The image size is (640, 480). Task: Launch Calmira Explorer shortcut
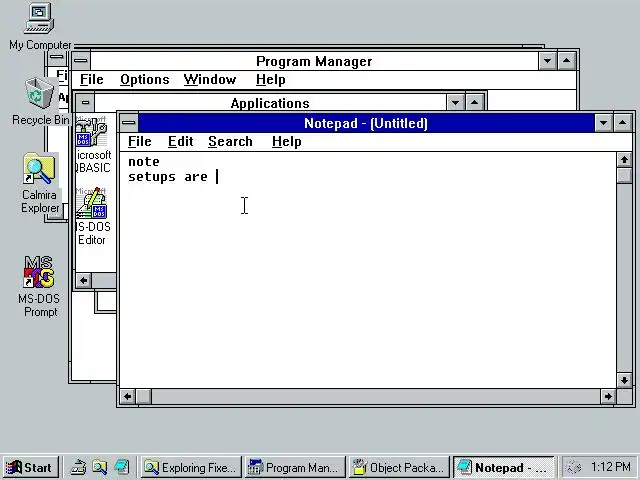tap(40, 183)
